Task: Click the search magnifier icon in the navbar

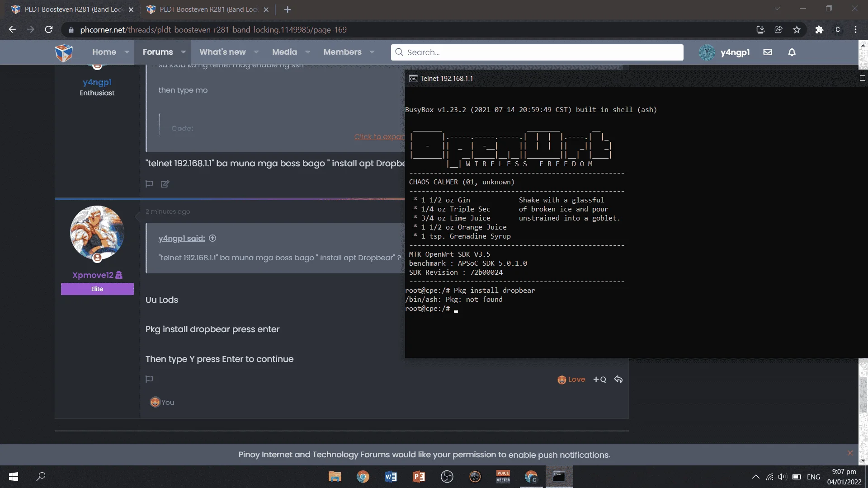Action: (399, 52)
